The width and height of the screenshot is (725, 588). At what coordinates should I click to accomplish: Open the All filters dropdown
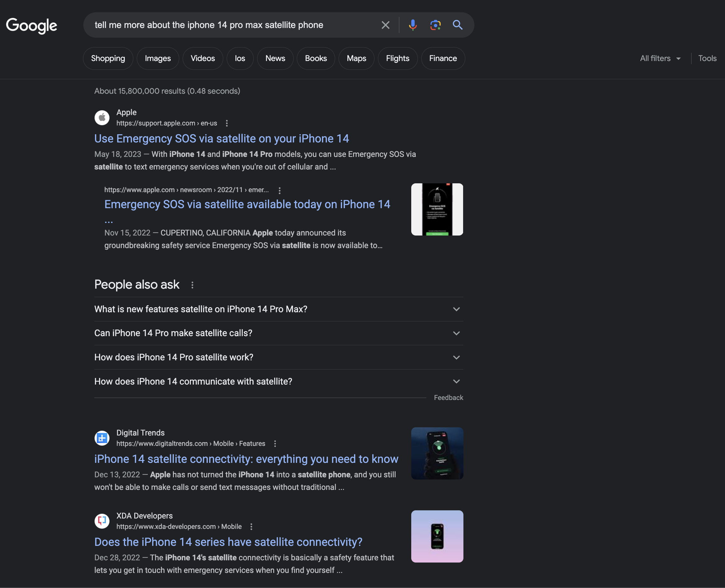(x=660, y=58)
